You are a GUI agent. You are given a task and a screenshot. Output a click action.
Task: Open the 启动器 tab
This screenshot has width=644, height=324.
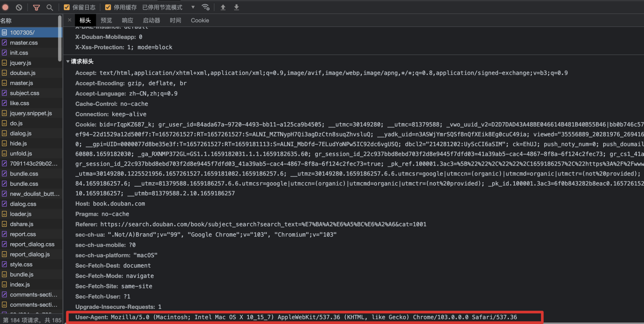(152, 20)
